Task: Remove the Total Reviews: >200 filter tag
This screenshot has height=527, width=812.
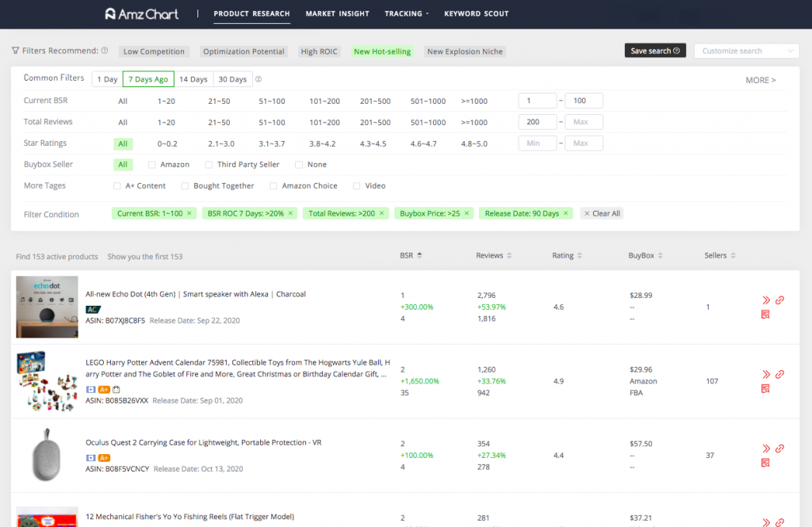Action: 381,213
